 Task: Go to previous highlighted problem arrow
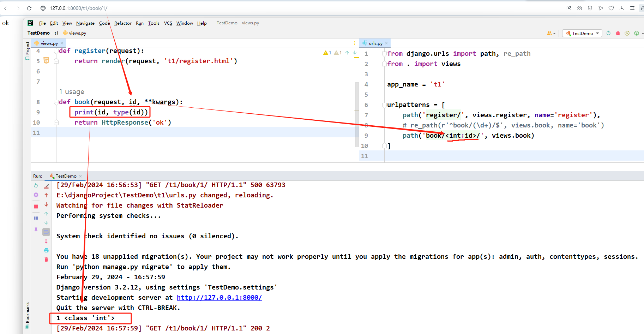coord(347,53)
